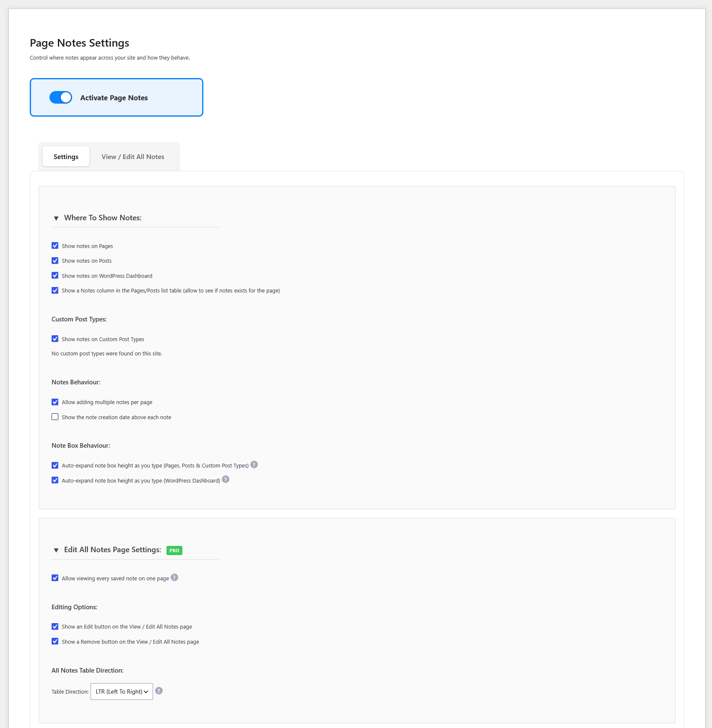Uncheck 'Allow viewing every saved note on one page'

click(x=55, y=578)
